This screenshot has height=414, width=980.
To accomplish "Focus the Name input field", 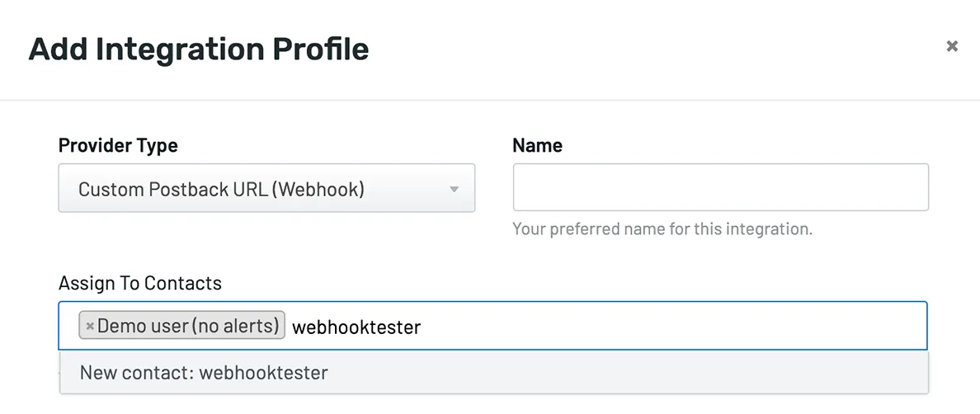I will point(720,187).
